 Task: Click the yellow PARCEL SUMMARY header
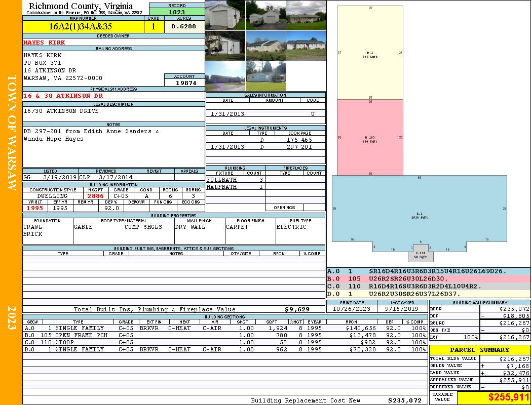[480, 350]
